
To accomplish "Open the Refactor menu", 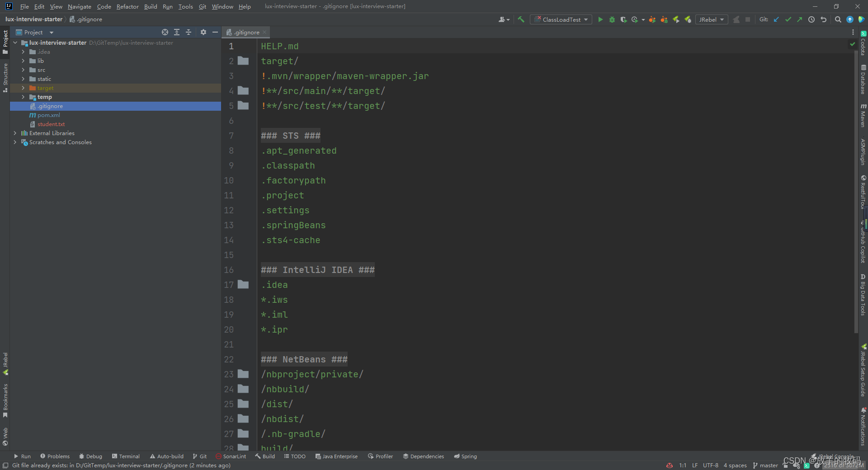I will pyautogui.click(x=127, y=6).
